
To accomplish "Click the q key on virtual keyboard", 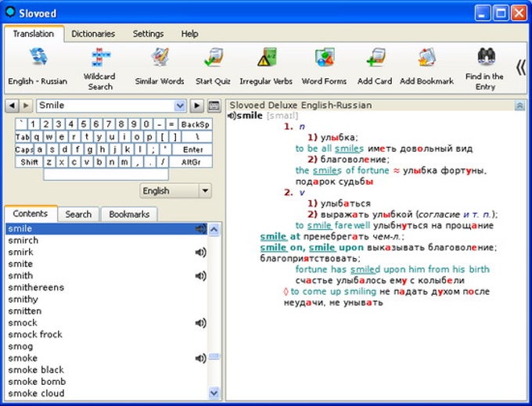I will (37, 137).
